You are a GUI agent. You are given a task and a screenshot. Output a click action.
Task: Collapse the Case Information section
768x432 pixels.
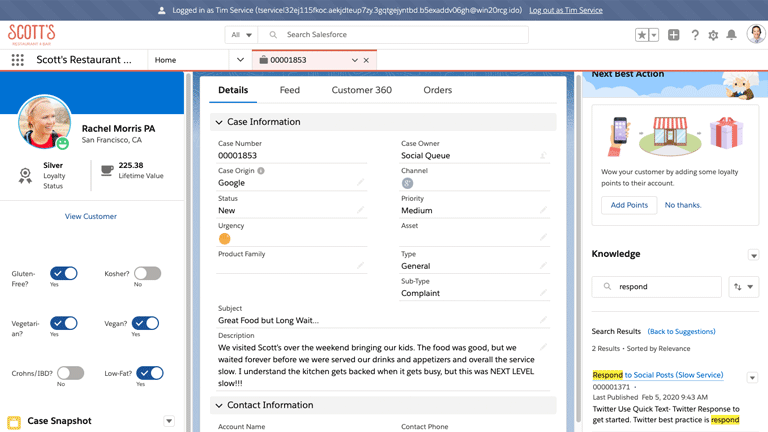tap(219, 122)
